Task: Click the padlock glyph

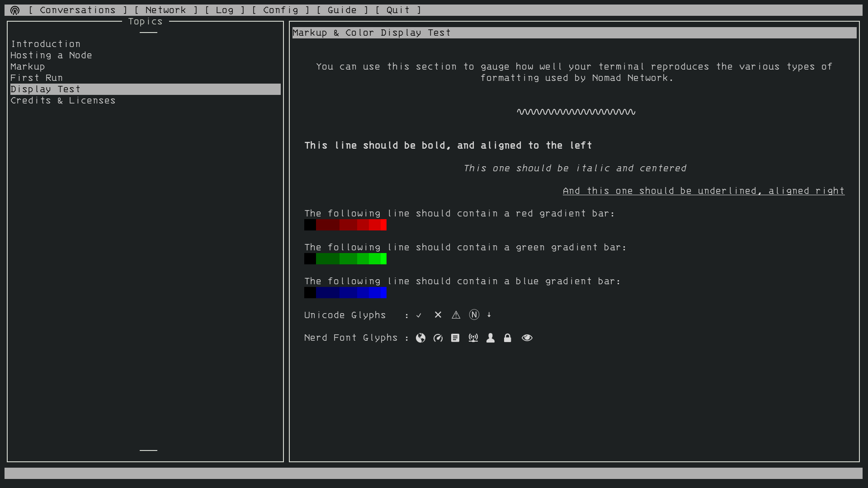Action: point(508,338)
